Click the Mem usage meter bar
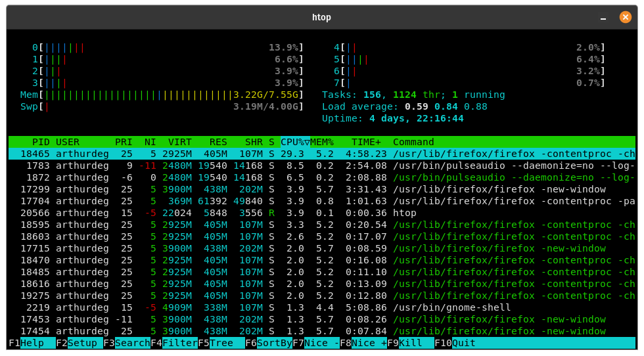 (162, 95)
